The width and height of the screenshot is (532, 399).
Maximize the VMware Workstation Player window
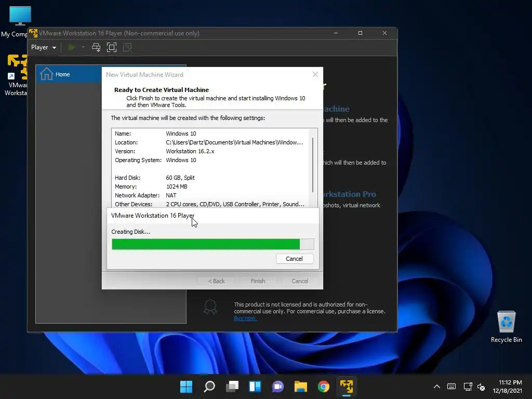361,33
